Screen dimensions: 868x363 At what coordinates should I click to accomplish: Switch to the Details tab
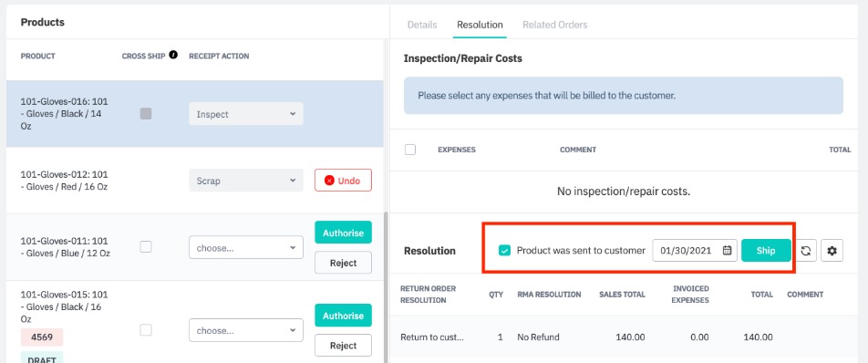[x=422, y=25]
